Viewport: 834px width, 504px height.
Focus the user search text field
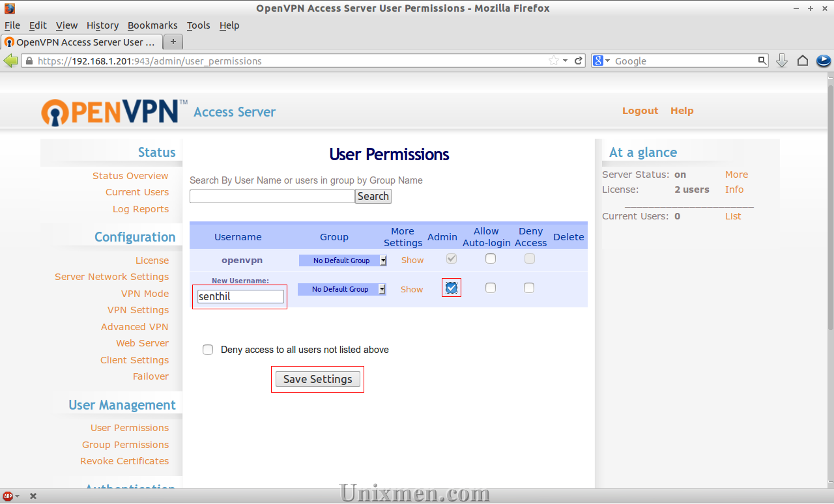272,196
